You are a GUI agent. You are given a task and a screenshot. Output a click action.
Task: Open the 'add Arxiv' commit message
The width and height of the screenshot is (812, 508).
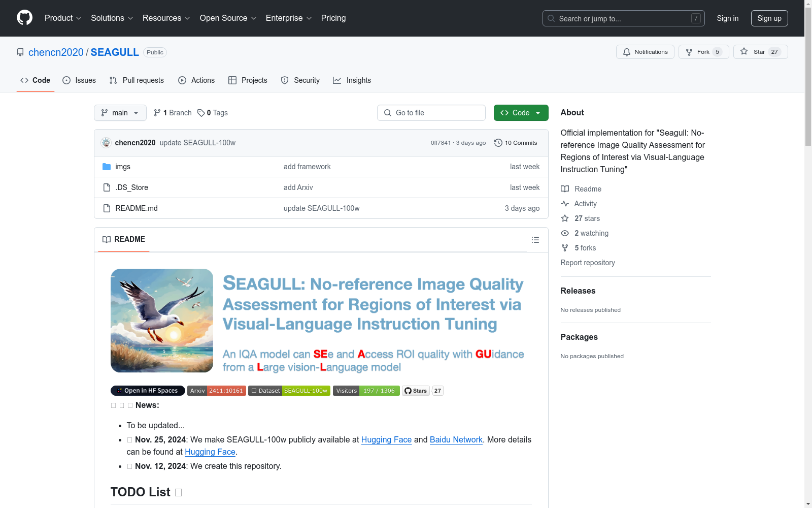[x=298, y=187]
